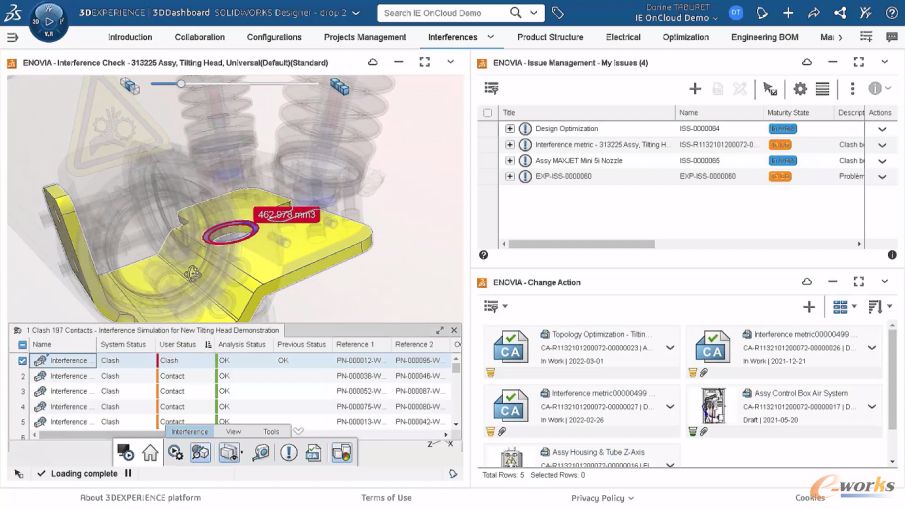Open the Interferences tab dropdown arrow

[491, 37]
